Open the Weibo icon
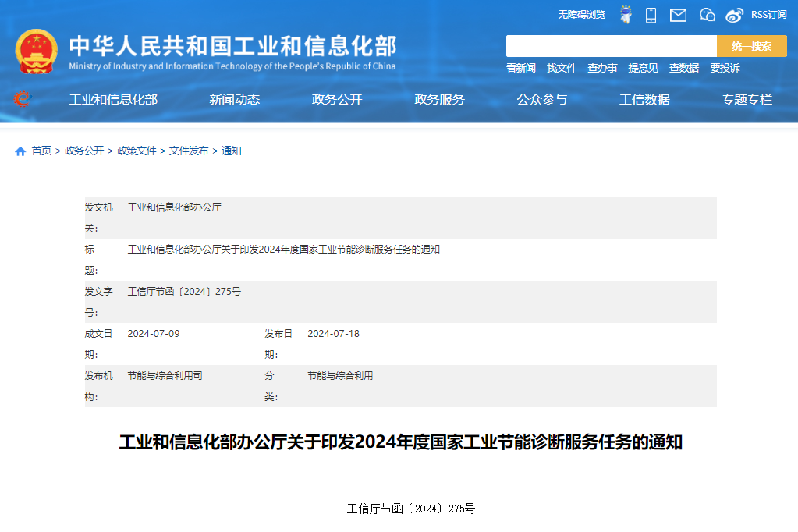 (734, 16)
